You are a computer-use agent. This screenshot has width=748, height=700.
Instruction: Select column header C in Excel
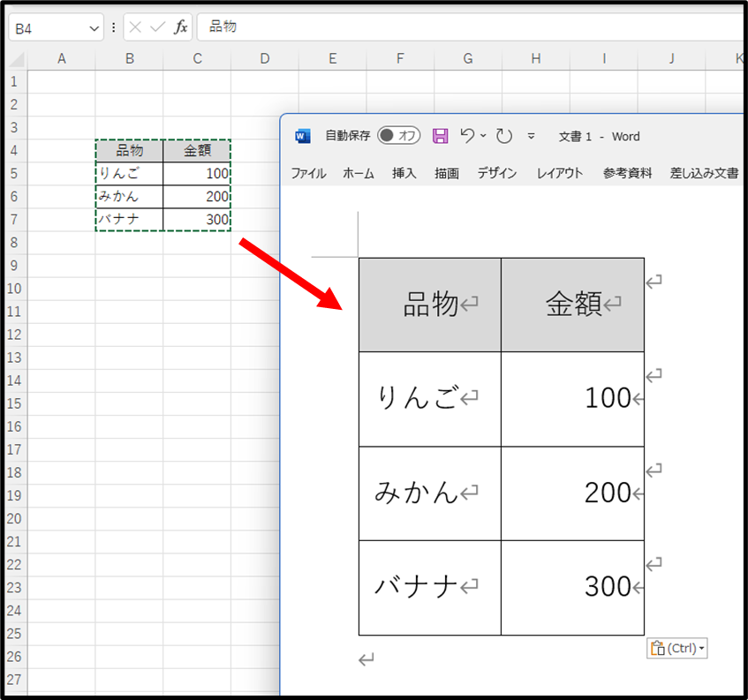pos(197,58)
